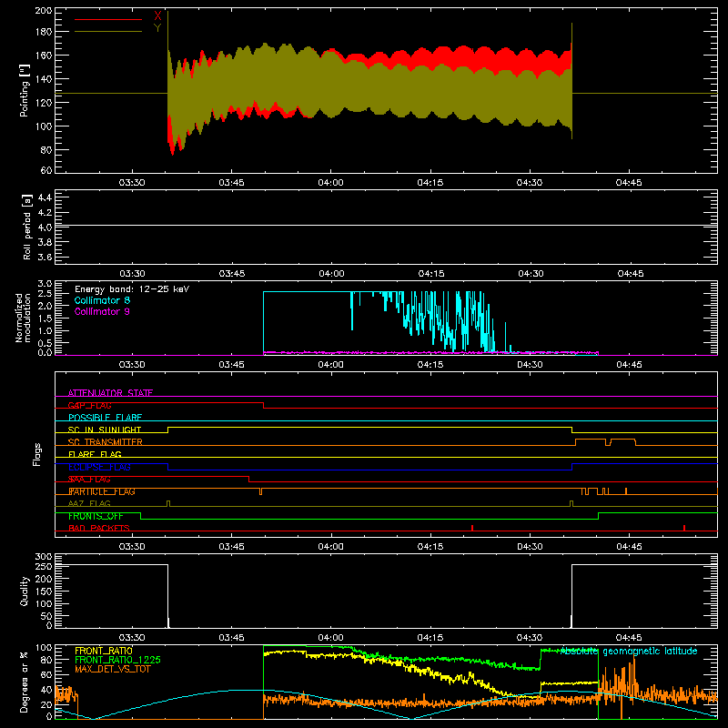Click the FRONTS_OFF flag label
This screenshot has height=728, width=728.
click(96, 516)
